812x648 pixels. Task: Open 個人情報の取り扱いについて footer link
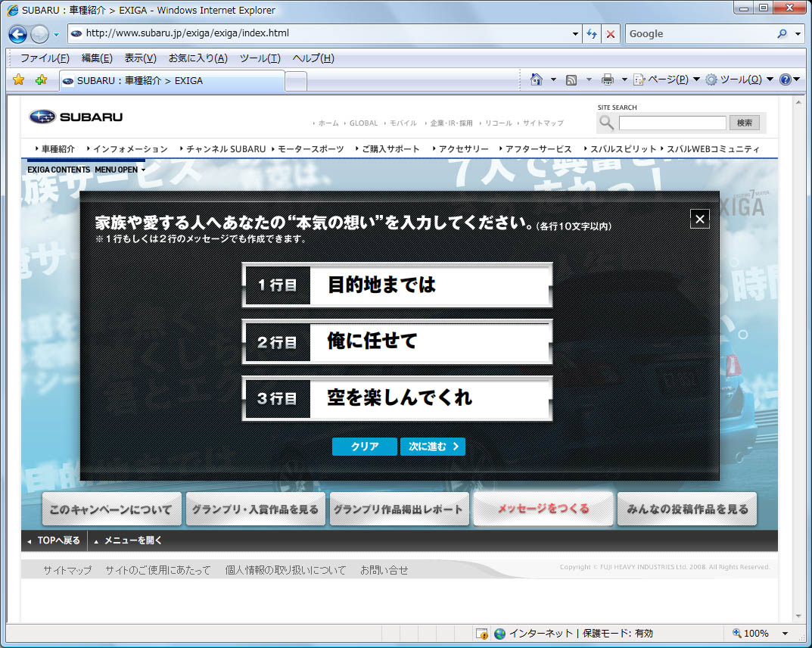pyautogui.click(x=285, y=570)
